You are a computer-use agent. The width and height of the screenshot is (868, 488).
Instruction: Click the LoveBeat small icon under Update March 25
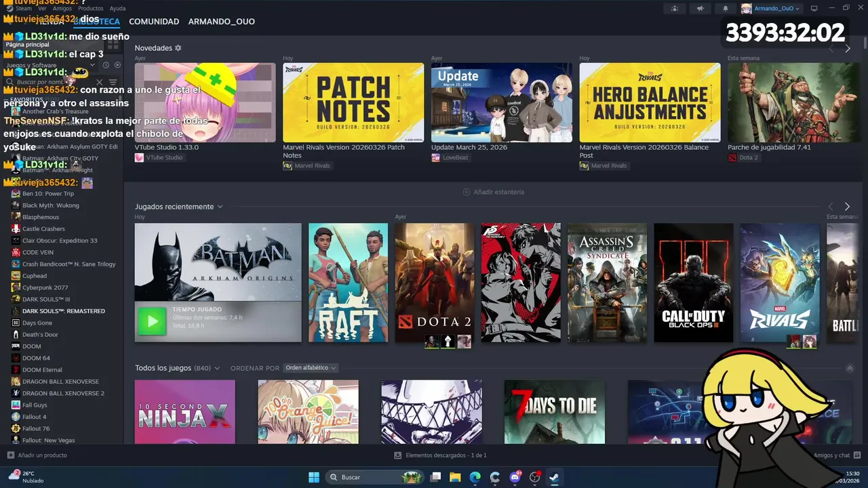(435, 157)
